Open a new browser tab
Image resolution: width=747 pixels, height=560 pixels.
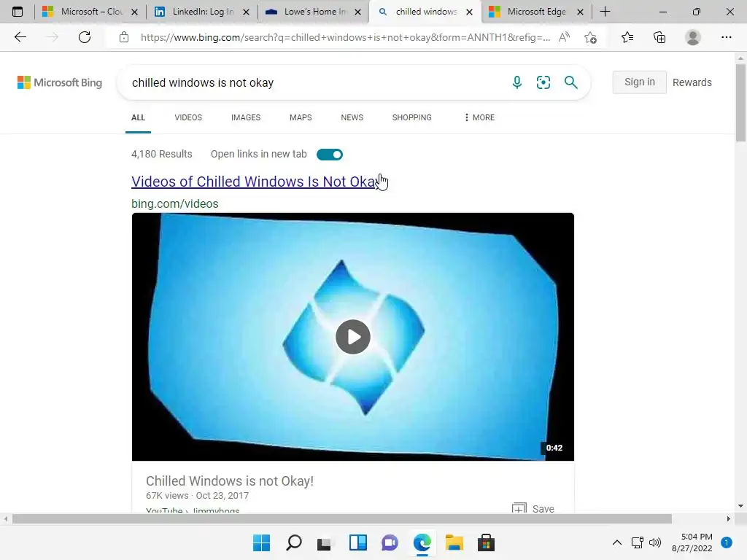[x=605, y=12]
